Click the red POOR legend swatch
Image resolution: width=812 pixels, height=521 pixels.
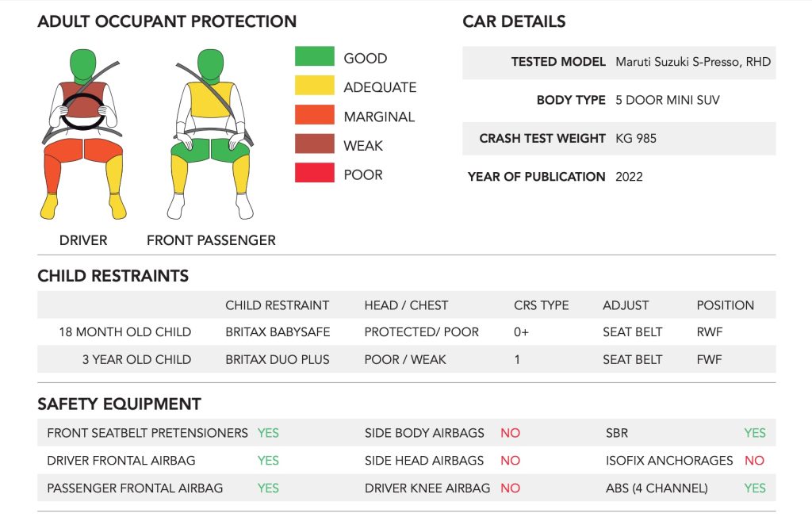[x=314, y=172]
